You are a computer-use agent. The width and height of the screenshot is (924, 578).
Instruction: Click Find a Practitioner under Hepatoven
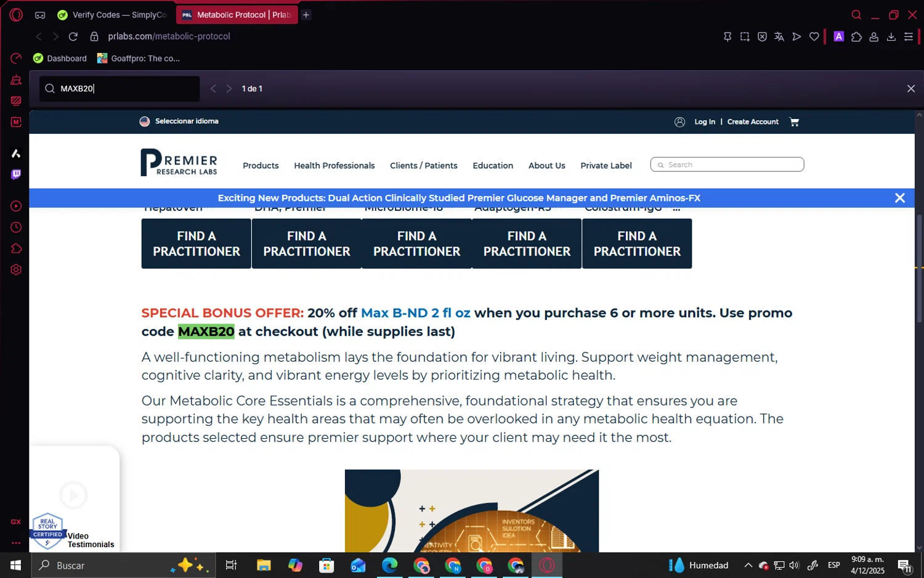click(196, 243)
